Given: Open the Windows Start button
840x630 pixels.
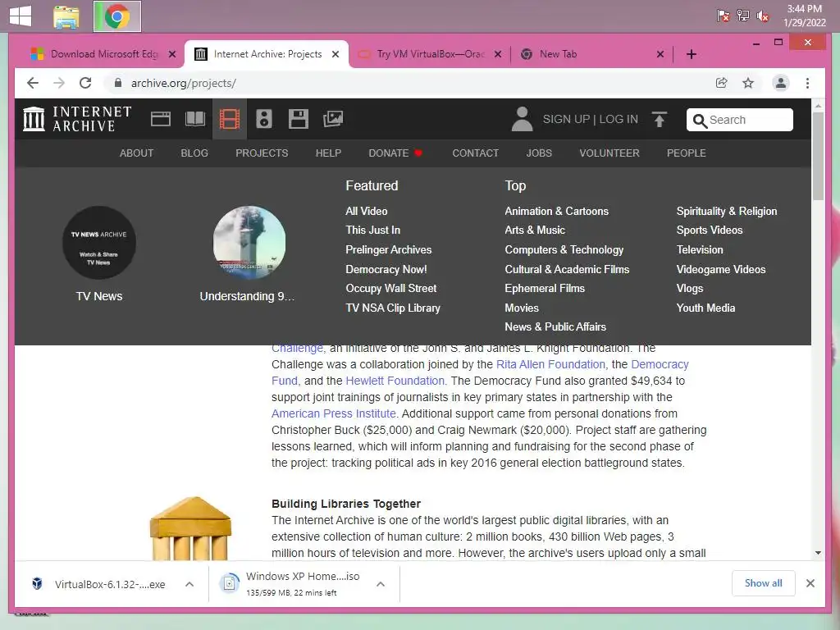Looking at the screenshot, I should 21,16.
